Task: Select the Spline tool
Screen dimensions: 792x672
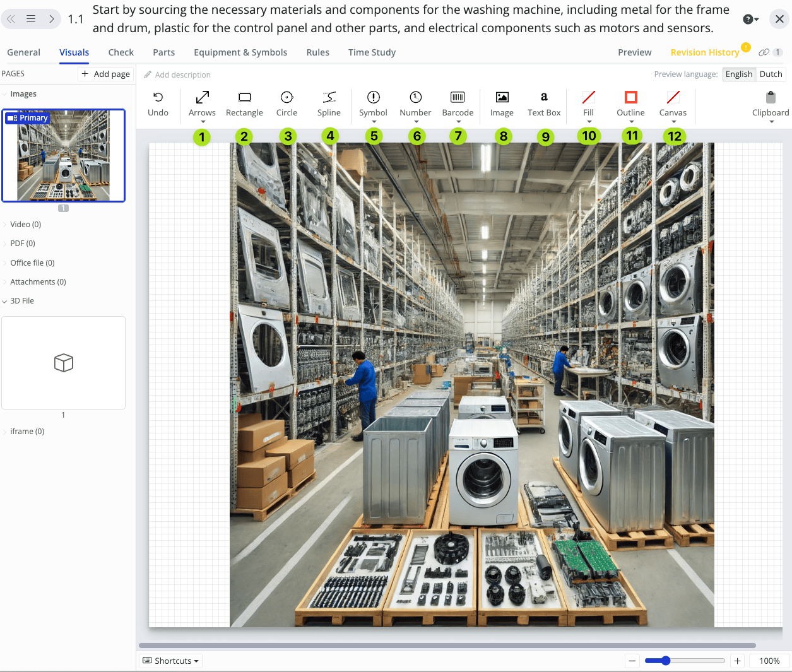Action: (329, 104)
